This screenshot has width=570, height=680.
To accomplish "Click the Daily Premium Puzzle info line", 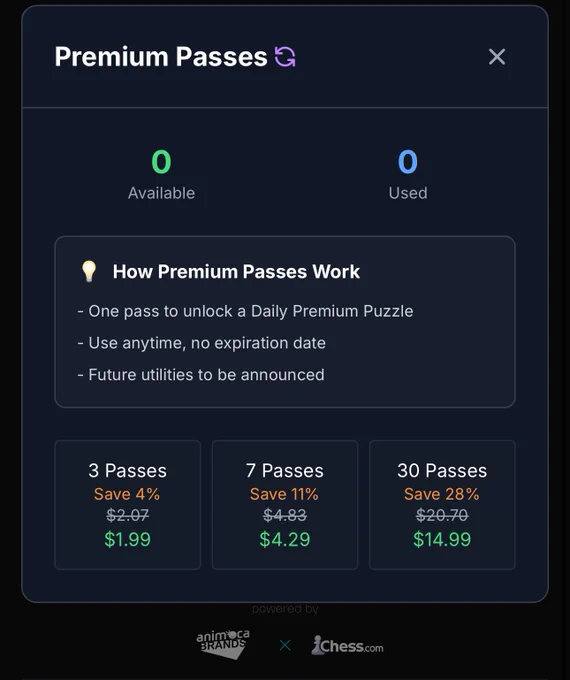I will click(x=246, y=311).
